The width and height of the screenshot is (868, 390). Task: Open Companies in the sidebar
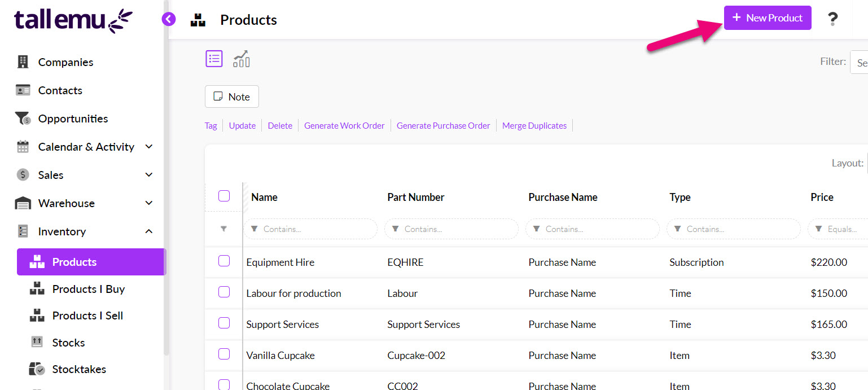[x=65, y=62]
